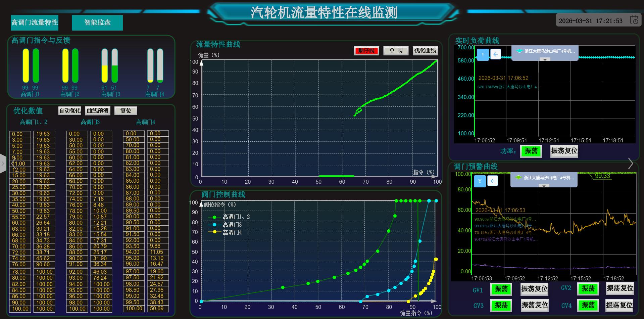
Task: Click the 自动优化 button
Action: (x=70, y=110)
